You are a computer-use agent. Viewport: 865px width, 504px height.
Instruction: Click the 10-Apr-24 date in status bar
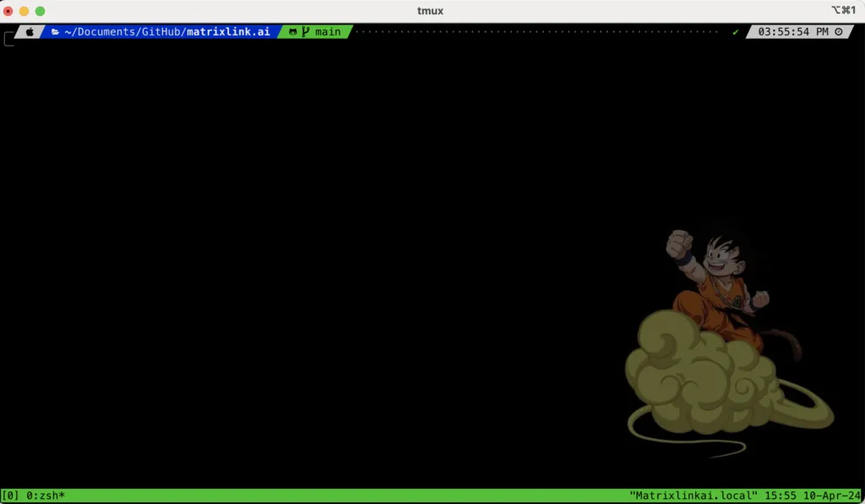click(x=834, y=496)
